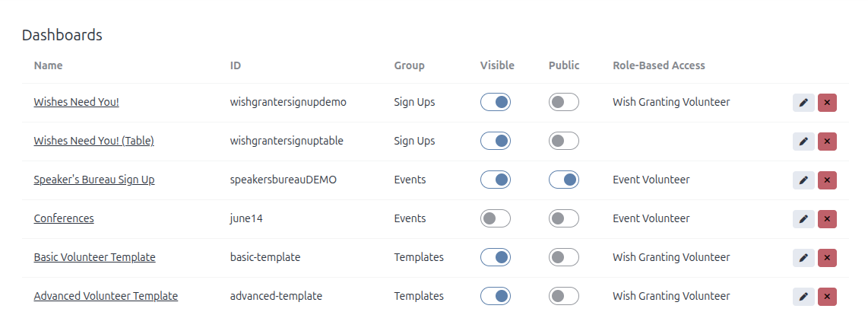The width and height of the screenshot is (868, 315).
Task: Edit the Conferences dashboard row
Action: click(803, 219)
